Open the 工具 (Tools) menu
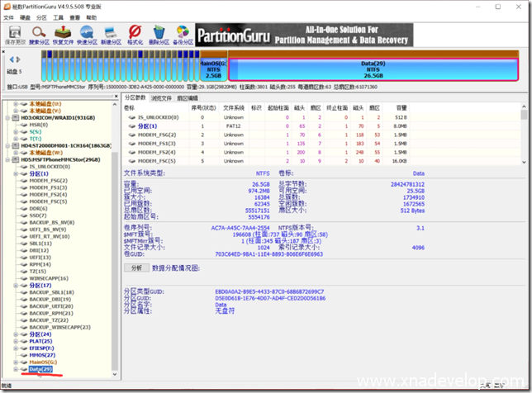 (x=58, y=17)
